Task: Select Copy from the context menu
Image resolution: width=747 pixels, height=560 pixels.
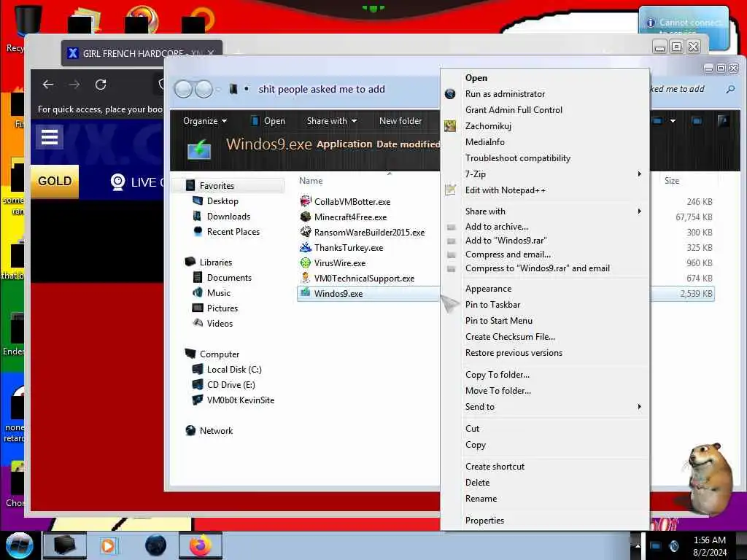Action: [476, 445]
